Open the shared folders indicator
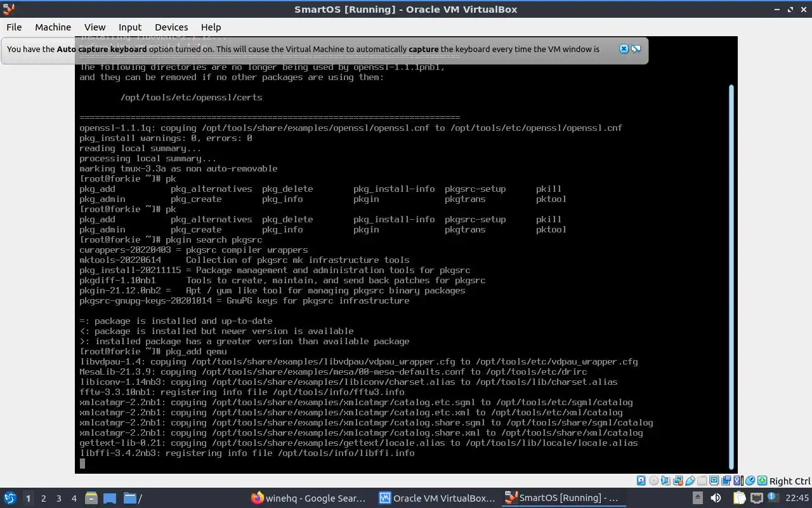Viewport: 812px width, 508px height. point(702,481)
